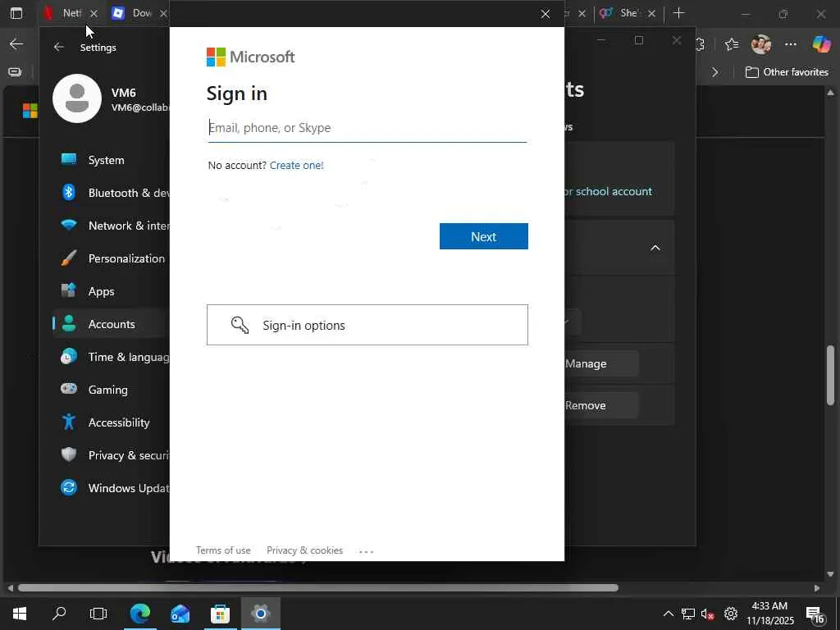
Task: Click the blue Next button
Action: point(484,236)
